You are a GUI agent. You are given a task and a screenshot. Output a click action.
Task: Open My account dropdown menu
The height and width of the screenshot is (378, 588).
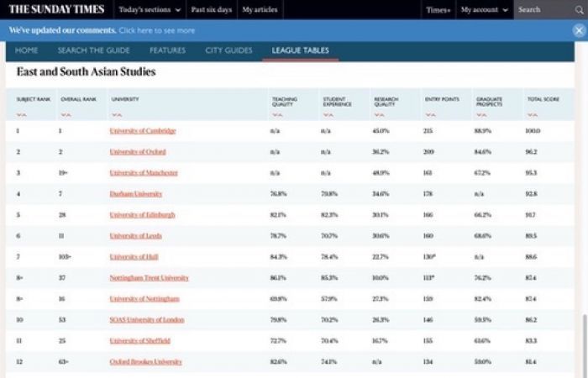point(484,9)
